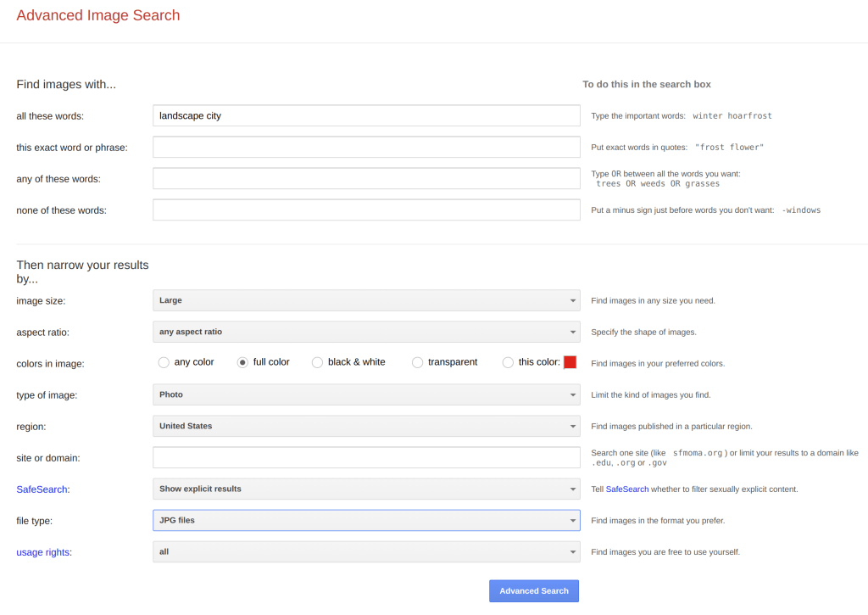
Task: Follow the usage rights label link
Action: tap(43, 552)
